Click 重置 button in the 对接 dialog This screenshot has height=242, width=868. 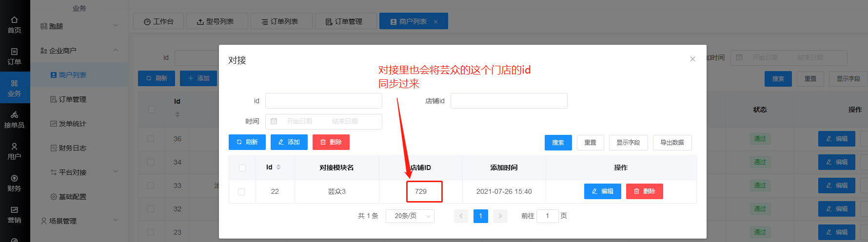(591, 143)
